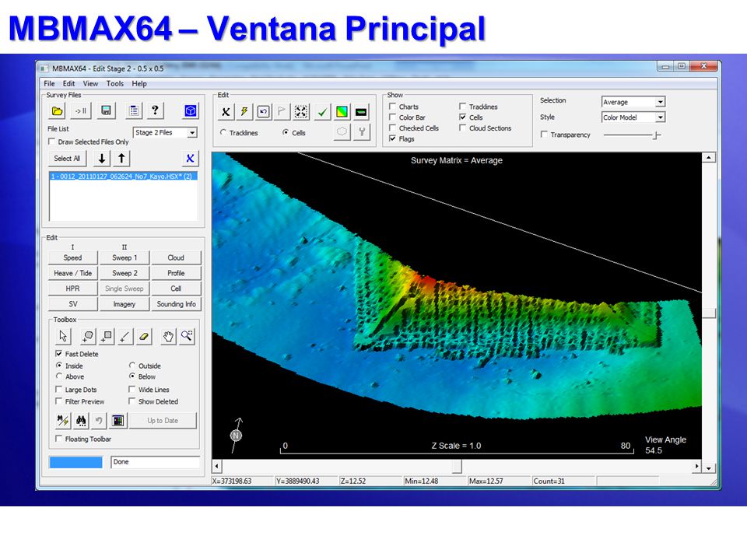The image size is (747, 560).
Task: Click the undo-arrow box icon in the Edit toolbar
Action: 264,112
